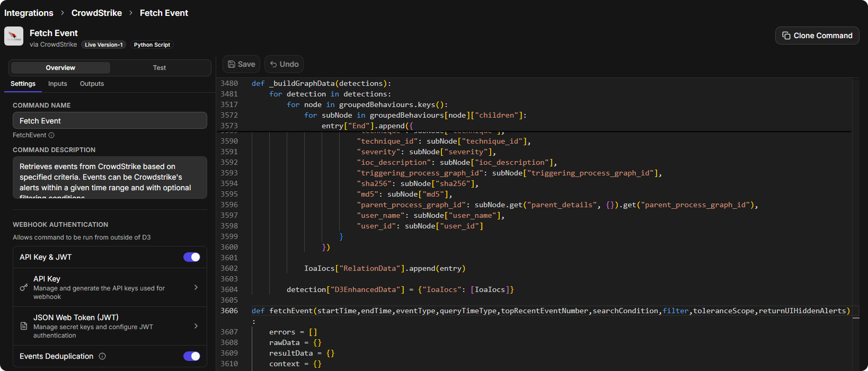Save the script with the Save button

click(x=242, y=64)
